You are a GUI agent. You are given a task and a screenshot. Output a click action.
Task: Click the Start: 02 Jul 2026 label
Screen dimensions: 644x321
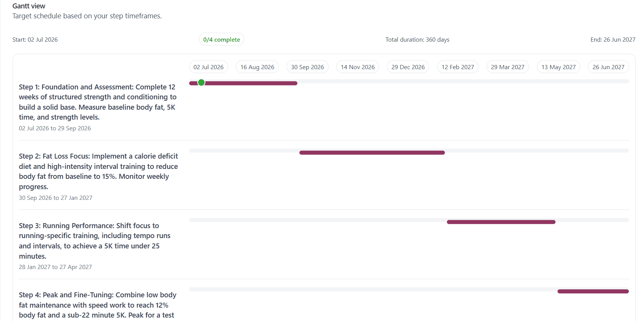click(x=35, y=40)
